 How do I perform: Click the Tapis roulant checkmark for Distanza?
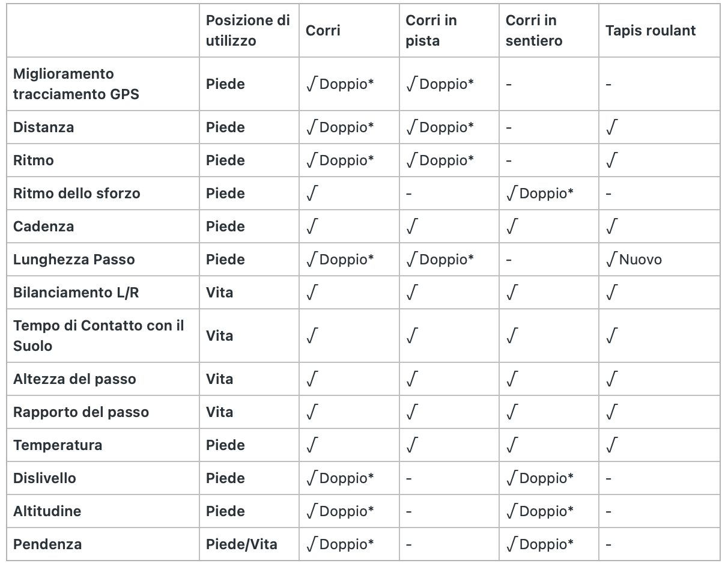[x=611, y=127]
